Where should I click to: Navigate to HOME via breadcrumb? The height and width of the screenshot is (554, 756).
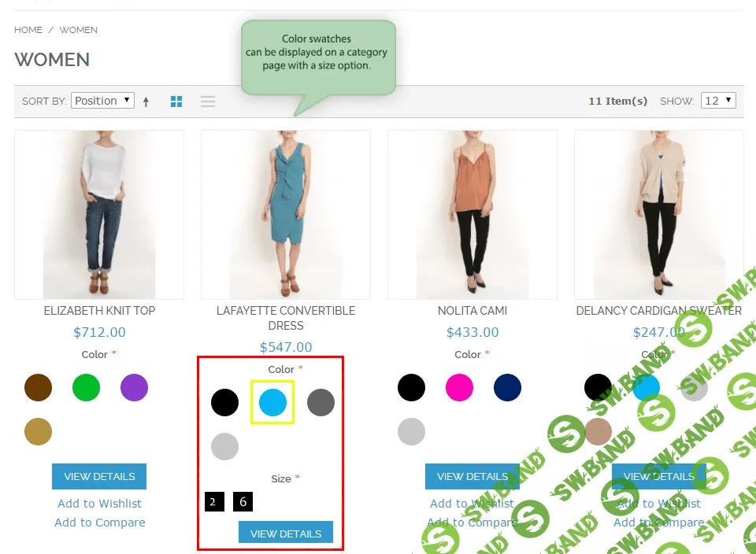pos(28,29)
